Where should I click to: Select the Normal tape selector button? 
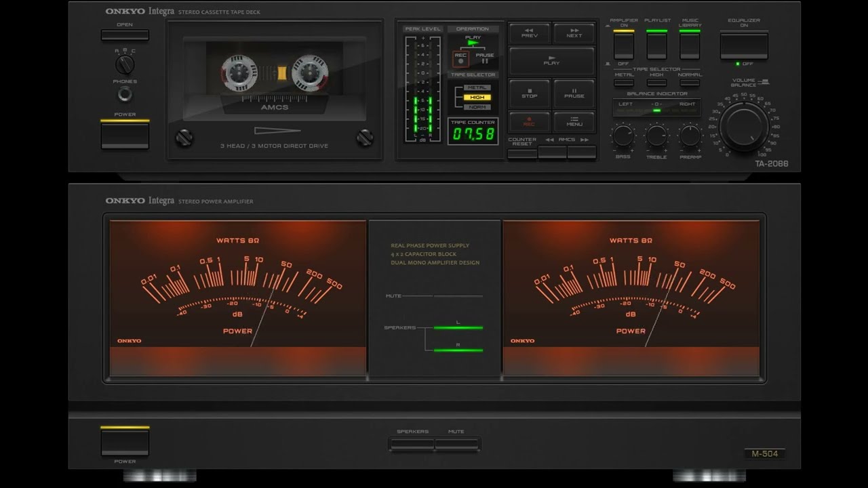click(690, 83)
